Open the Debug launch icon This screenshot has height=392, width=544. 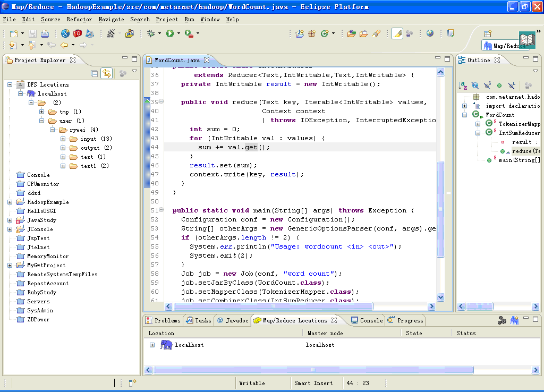pos(150,33)
